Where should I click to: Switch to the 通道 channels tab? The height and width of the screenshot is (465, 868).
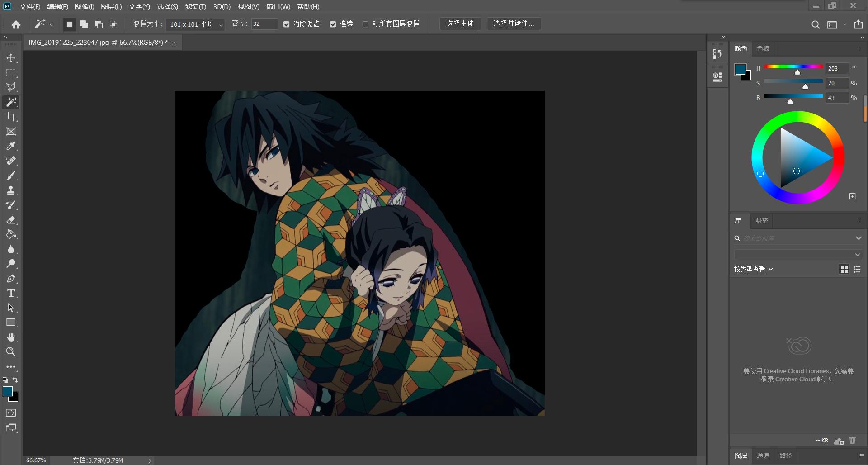point(762,456)
